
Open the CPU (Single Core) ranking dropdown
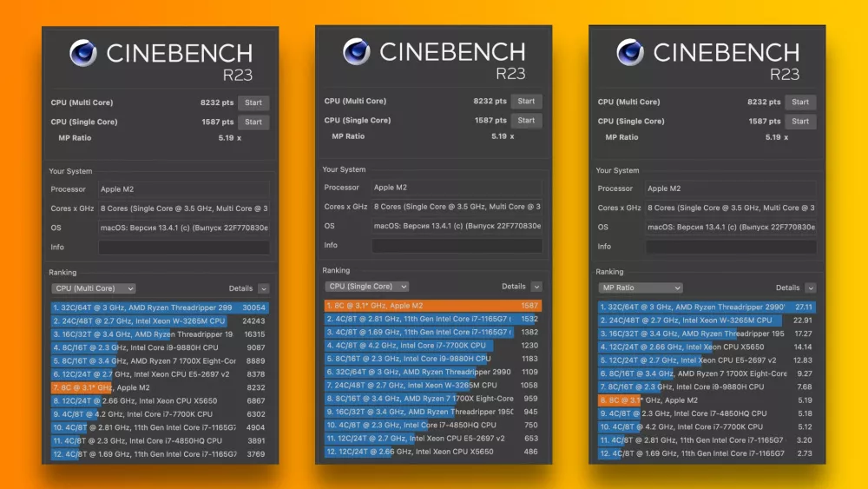[x=366, y=287]
